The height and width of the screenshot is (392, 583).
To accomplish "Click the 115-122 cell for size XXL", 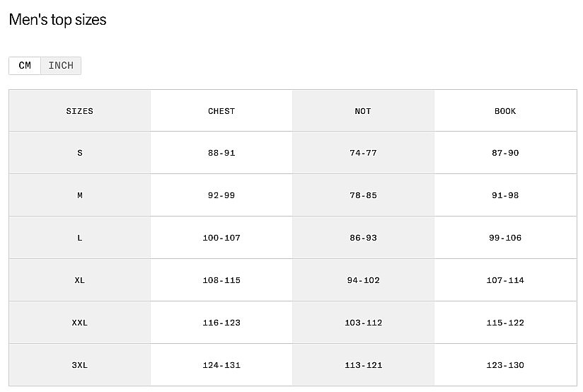I will [505, 323].
